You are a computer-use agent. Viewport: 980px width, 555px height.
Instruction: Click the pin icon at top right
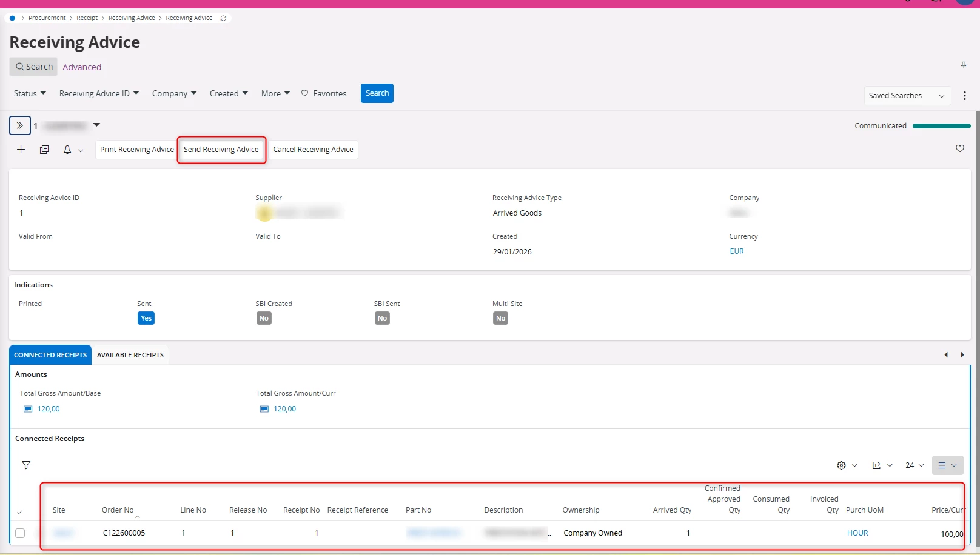[x=963, y=65]
